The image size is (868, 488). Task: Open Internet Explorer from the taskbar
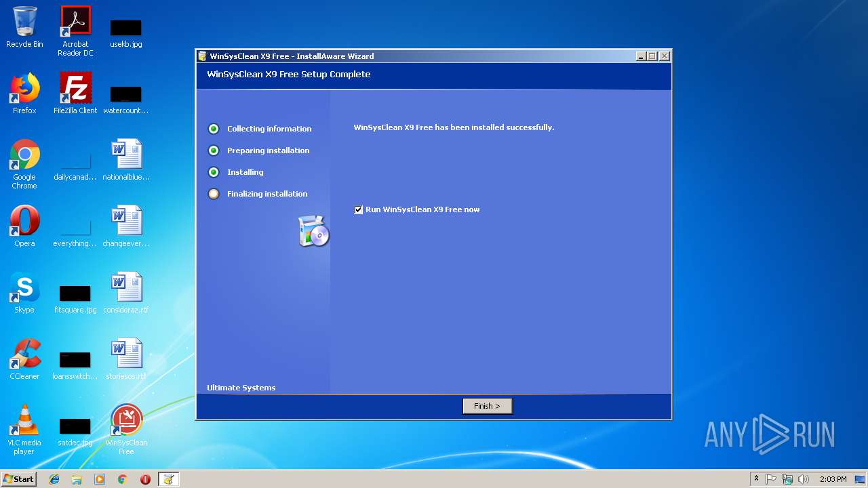(54, 479)
